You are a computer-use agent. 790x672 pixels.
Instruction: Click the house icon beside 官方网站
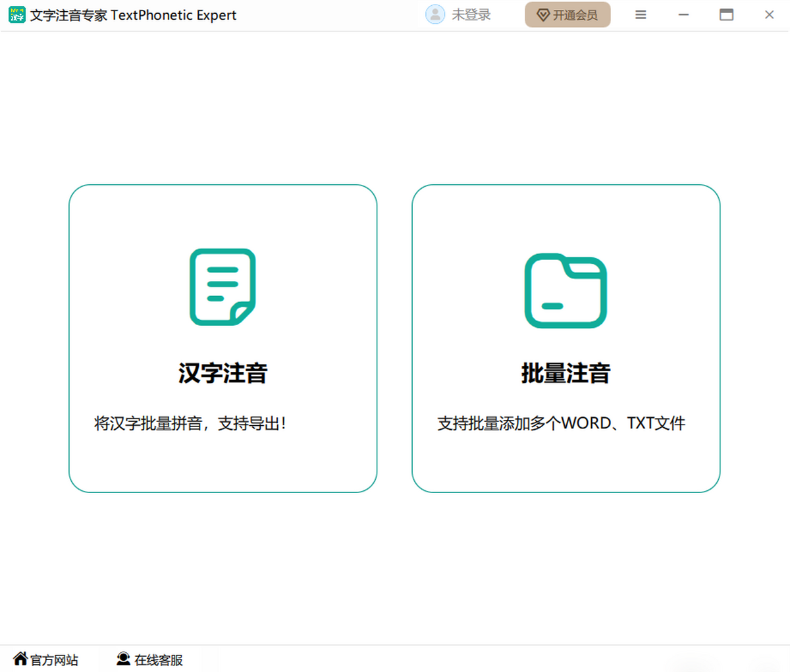[x=20, y=658]
